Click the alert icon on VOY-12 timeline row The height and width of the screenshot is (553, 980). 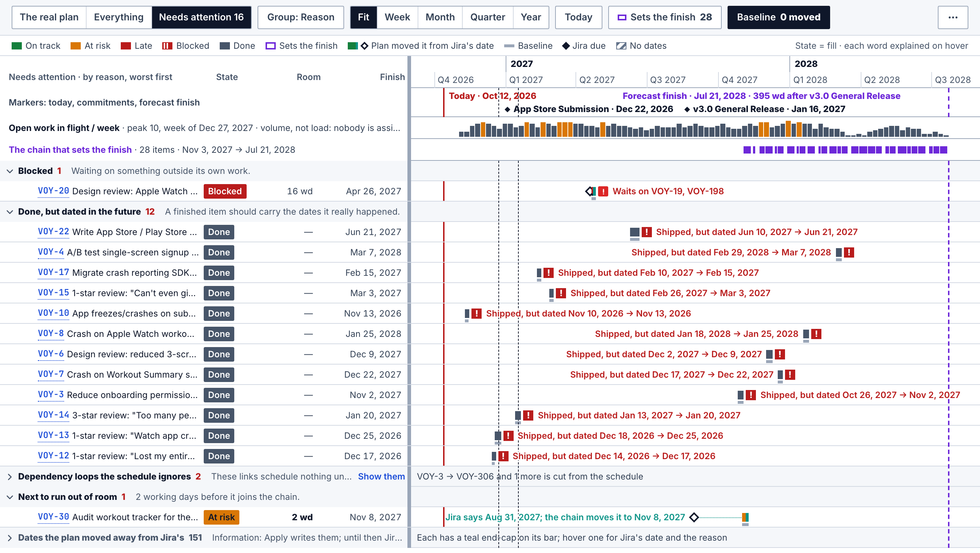503,456
